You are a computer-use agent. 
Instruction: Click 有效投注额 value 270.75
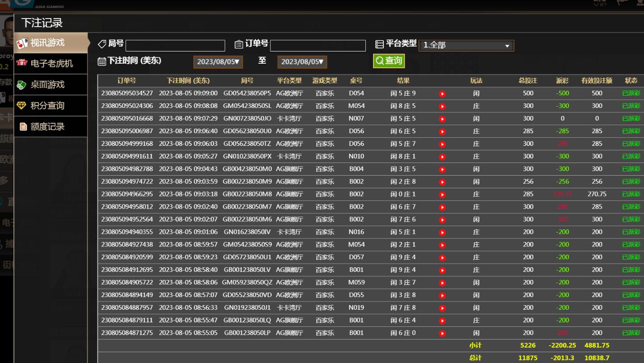pyautogui.click(x=597, y=194)
